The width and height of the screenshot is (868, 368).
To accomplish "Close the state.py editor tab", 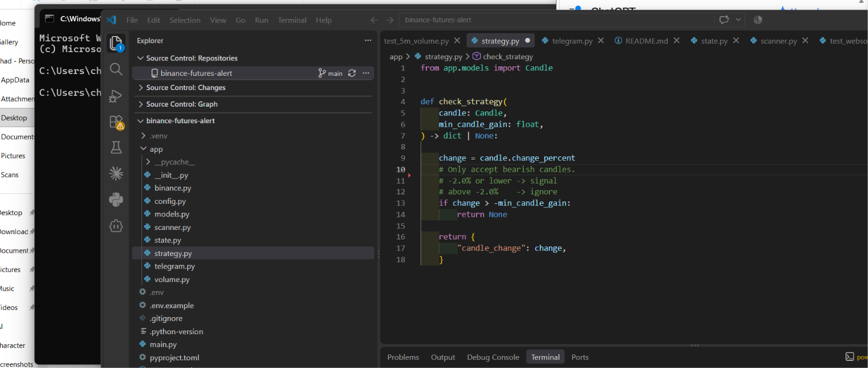I will click(736, 40).
